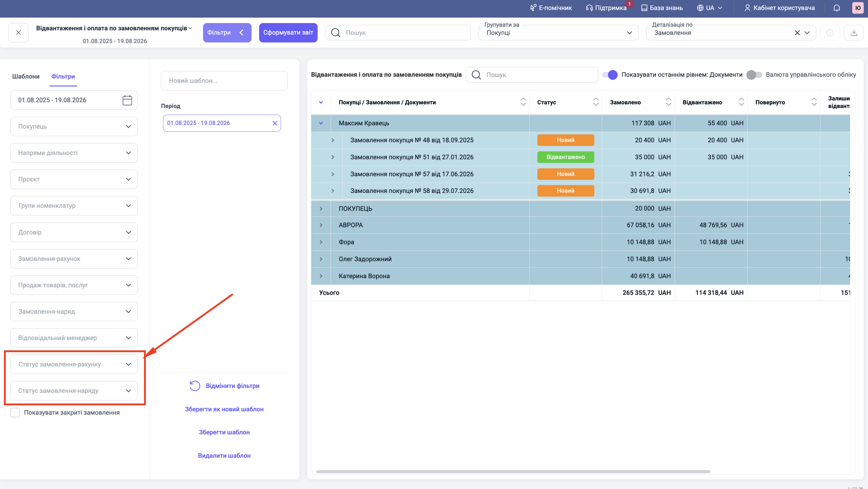Viewport: 868px width, 489px height.
Task: Expand Замовлення покупця № 48 row
Action: [332, 140]
